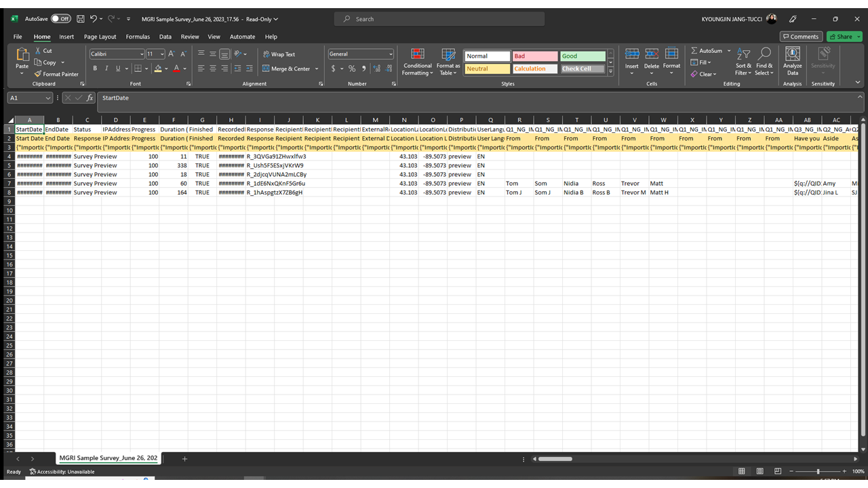Select the Bold formatting icon
The image size is (868, 488).
point(95,68)
